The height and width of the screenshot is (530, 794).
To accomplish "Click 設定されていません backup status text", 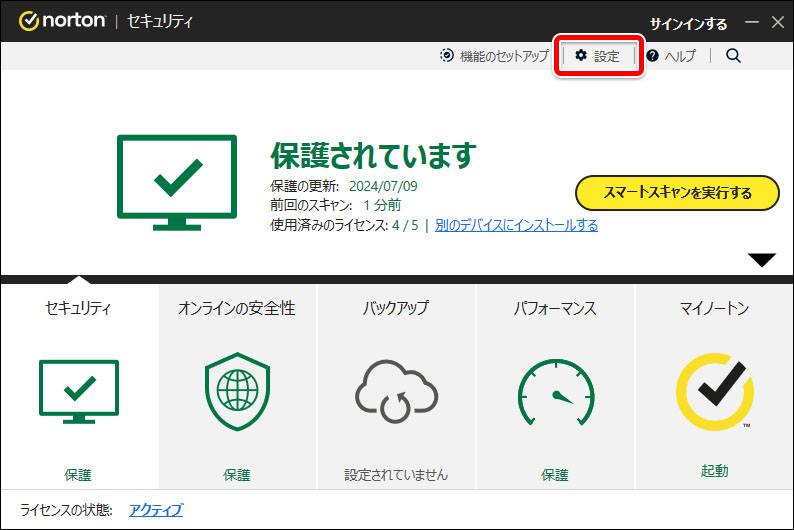I will pos(396,475).
